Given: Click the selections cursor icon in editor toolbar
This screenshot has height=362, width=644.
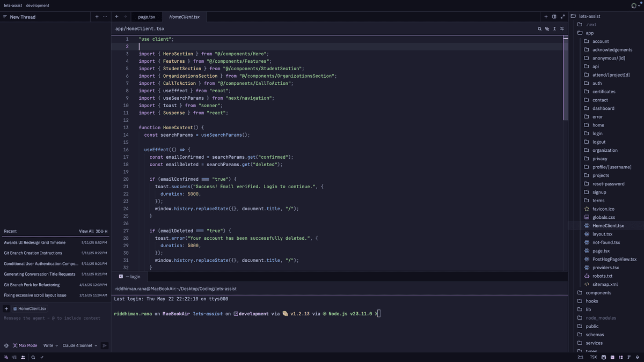Looking at the screenshot, I should tap(554, 29).
